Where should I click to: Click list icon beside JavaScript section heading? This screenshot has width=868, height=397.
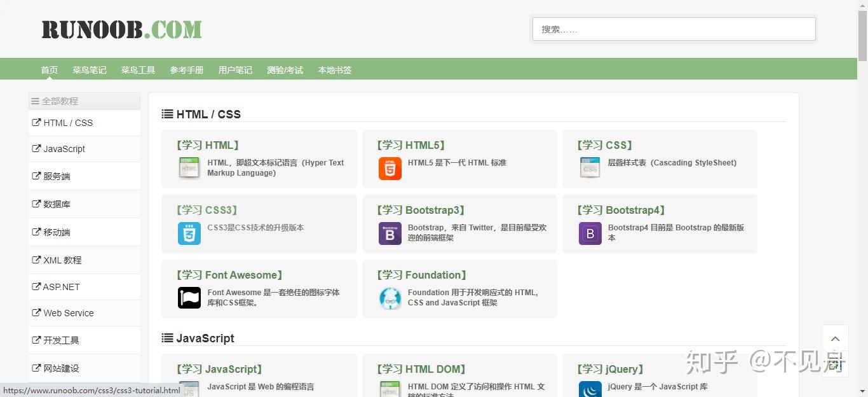point(167,338)
